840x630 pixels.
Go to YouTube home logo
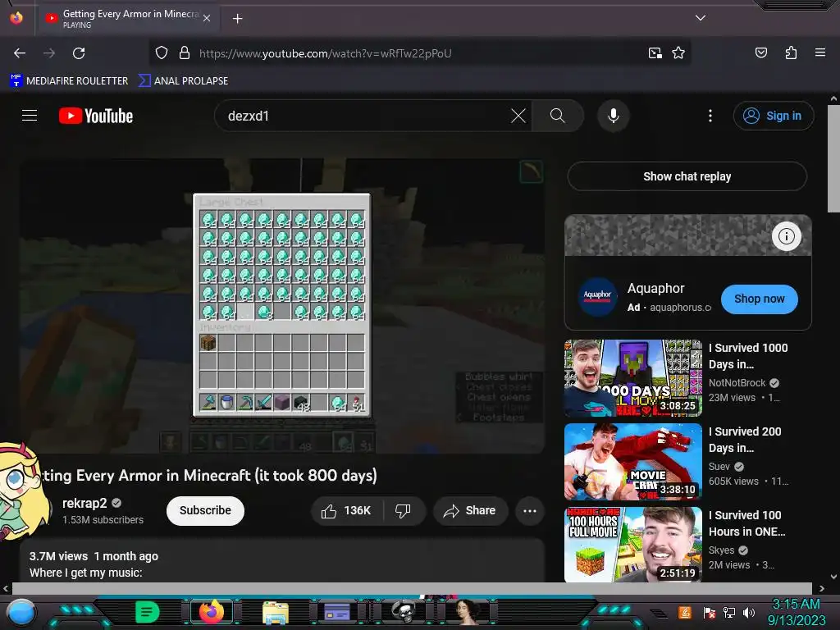(96, 116)
